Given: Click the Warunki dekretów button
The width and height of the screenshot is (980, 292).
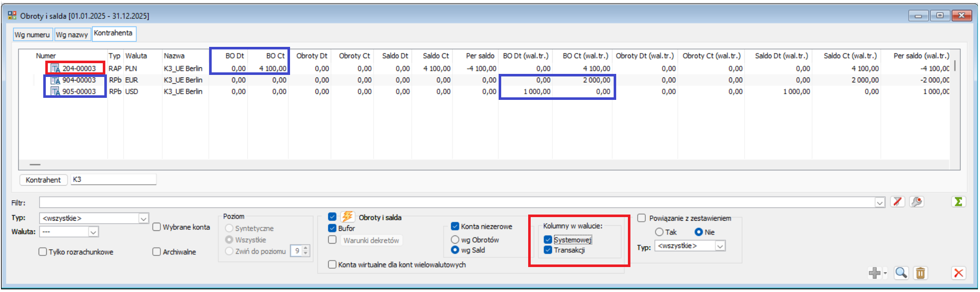Looking at the screenshot, I should 371,241.
